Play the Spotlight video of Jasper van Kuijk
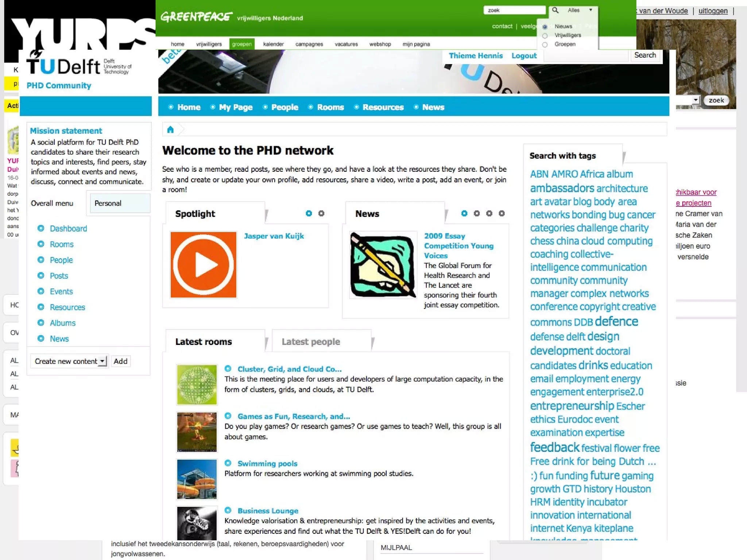This screenshot has height=560, width=747. tap(204, 265)
